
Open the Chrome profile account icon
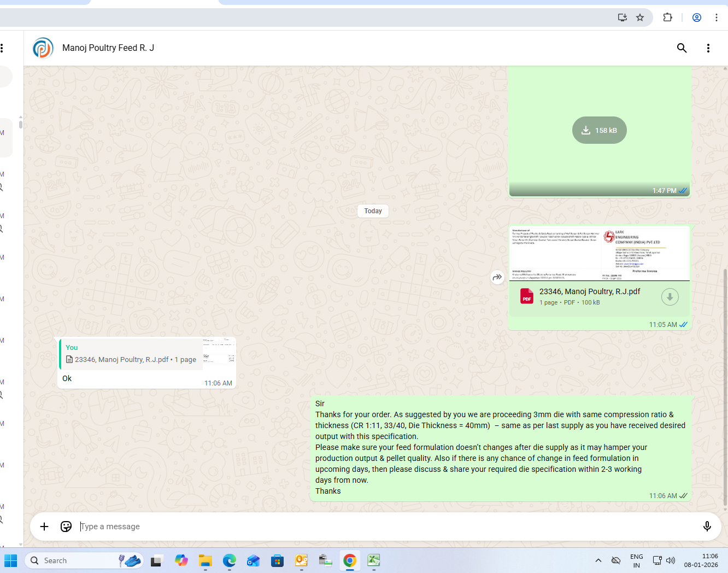point(697,17)
